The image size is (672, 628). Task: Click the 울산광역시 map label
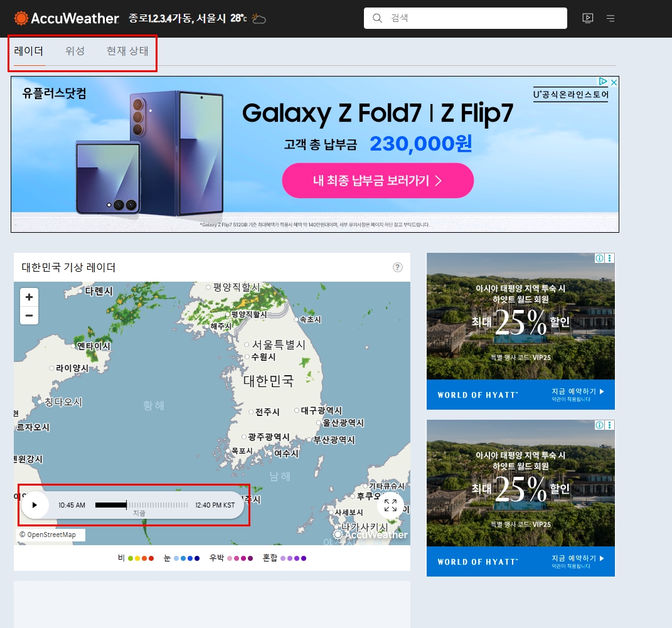coord(343,423)
